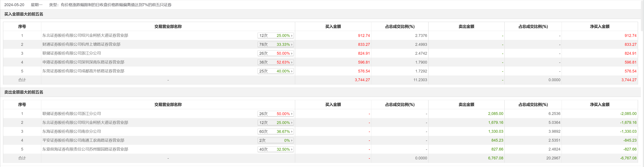
Task: Open the 2次 0% badge
Action: click(275, 140)
